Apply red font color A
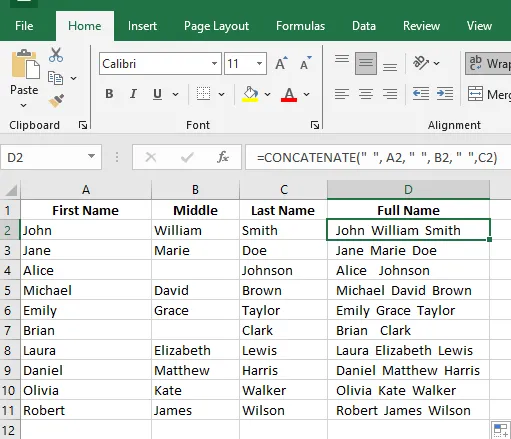The image size is (511, 439). [x=289, y=95]
